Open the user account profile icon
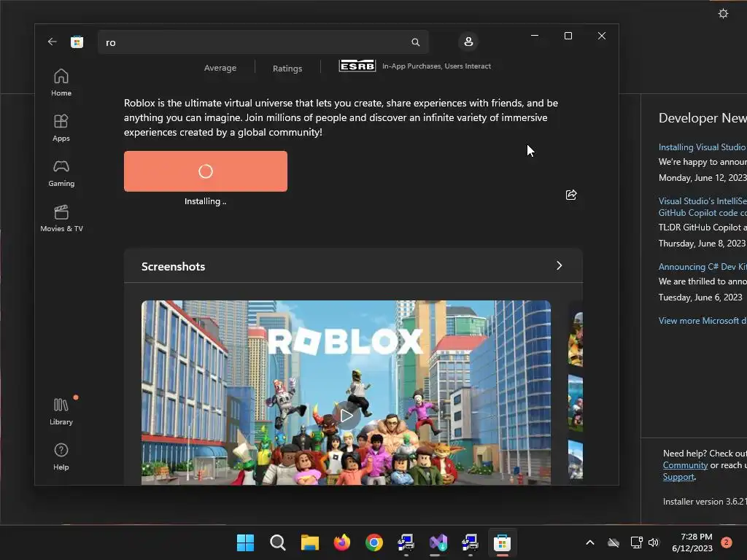 [x=468, y=42]
